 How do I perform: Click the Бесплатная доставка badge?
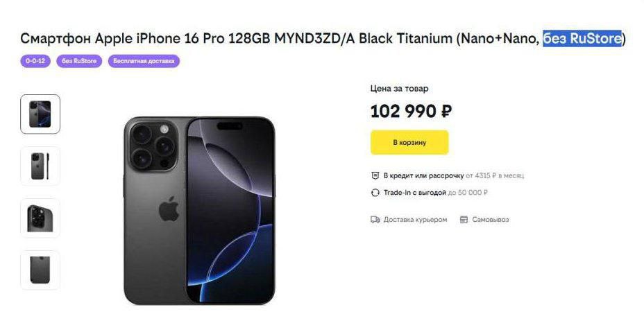[144, 61]
